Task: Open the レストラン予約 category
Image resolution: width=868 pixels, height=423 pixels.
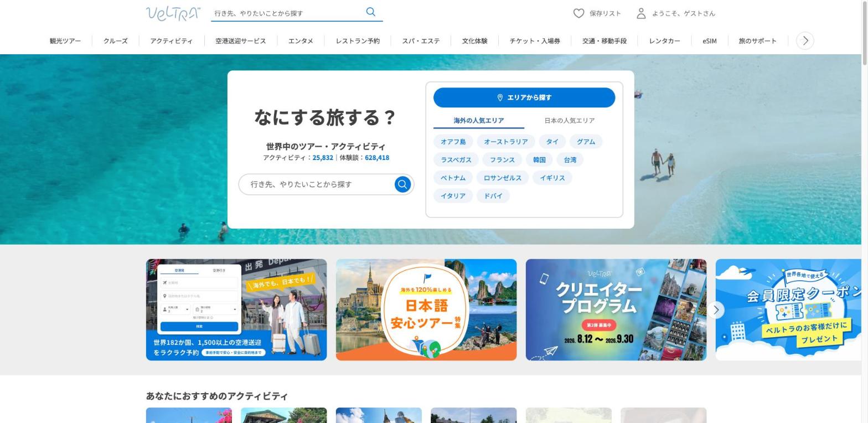Action: [358, 41]
